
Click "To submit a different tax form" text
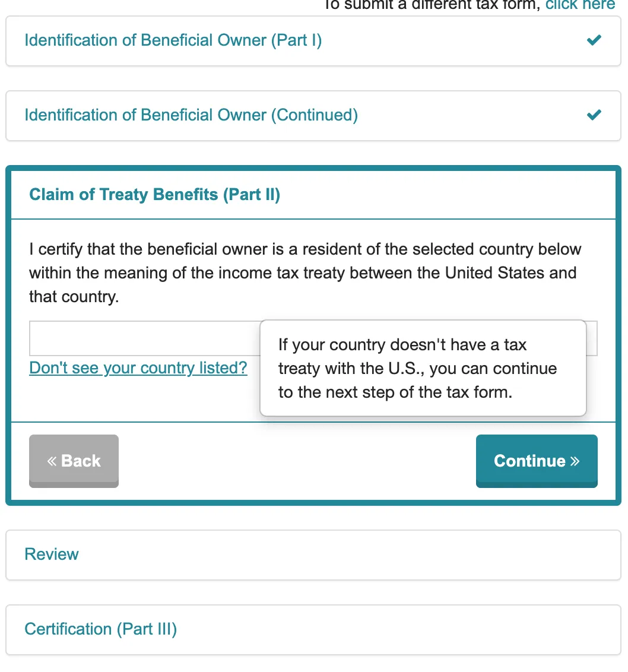point(431,5)
